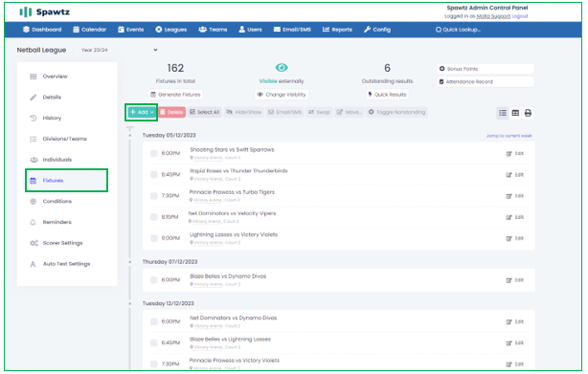Open History in the sidebar
Viewport: 588px width, 374px height.
(52, 118)
